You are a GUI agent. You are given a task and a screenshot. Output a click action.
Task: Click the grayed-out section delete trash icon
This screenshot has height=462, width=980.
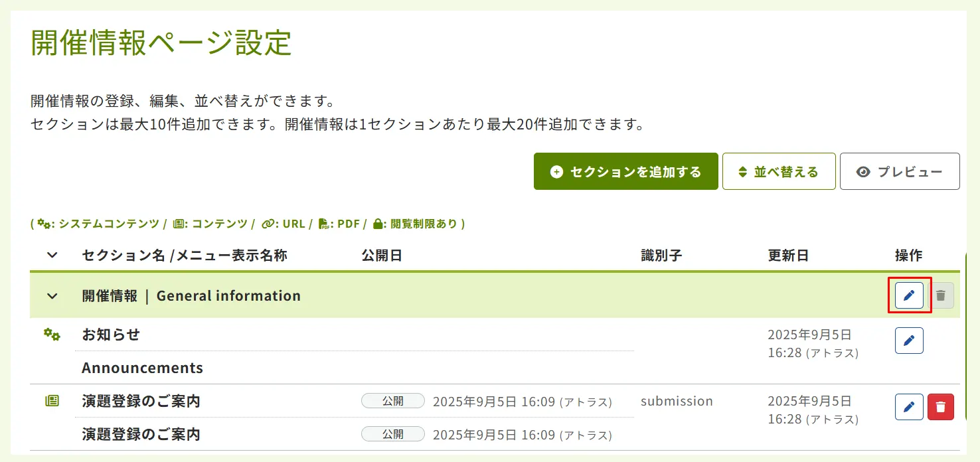pyautogui.click(x=941, y=295)
